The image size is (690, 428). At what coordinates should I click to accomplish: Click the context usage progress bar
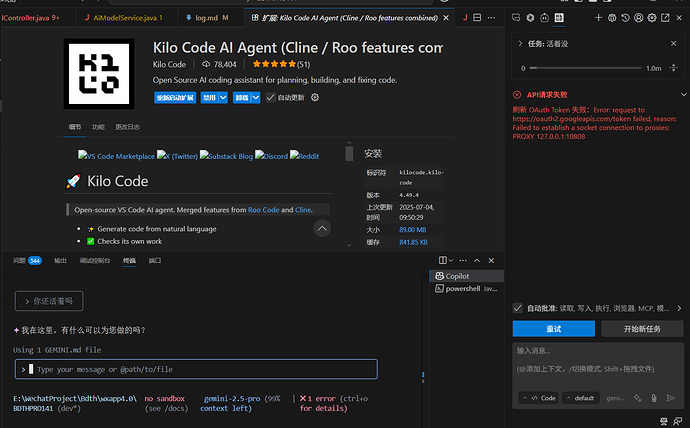(585, 68)
